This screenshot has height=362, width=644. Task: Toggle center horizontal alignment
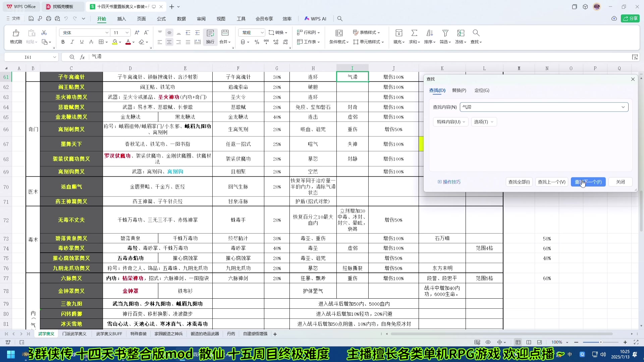[x=169, y=42]
